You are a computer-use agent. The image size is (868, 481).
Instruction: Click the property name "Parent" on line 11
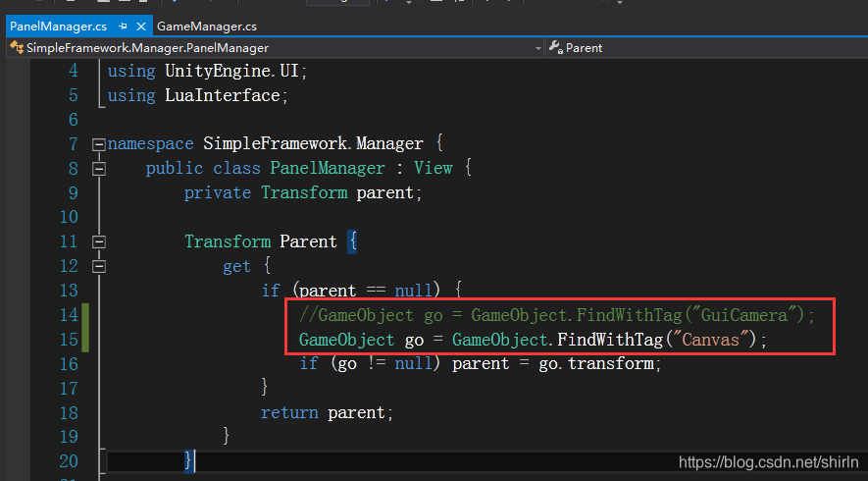pos(308,241)
